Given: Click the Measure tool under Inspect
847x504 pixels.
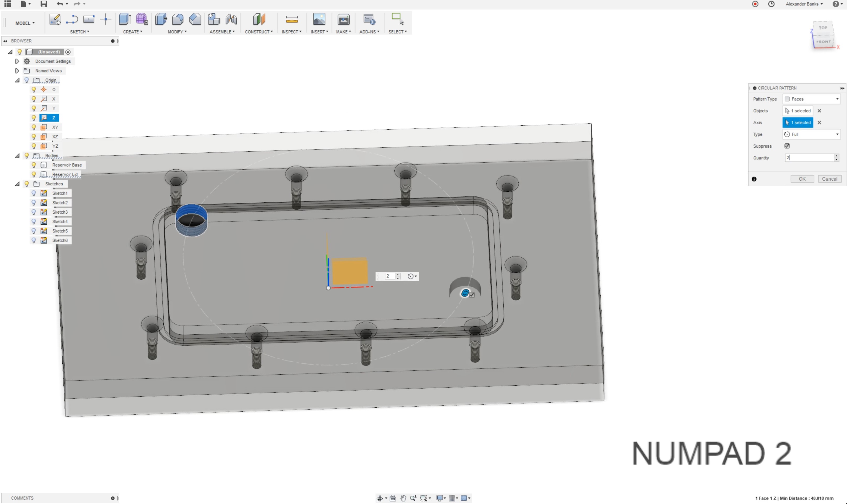Looking at the screenshot, I should coord(292,20).
